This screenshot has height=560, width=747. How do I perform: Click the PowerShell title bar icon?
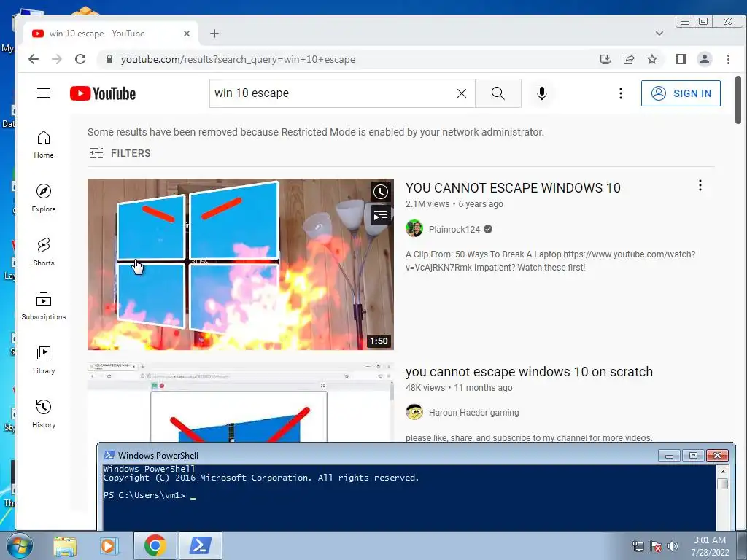[x=109, y=455]
